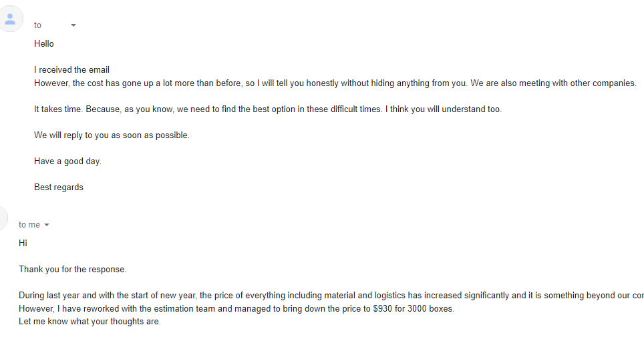Click the sentence starting 'However, the cost has gone up'

[335, 83]
